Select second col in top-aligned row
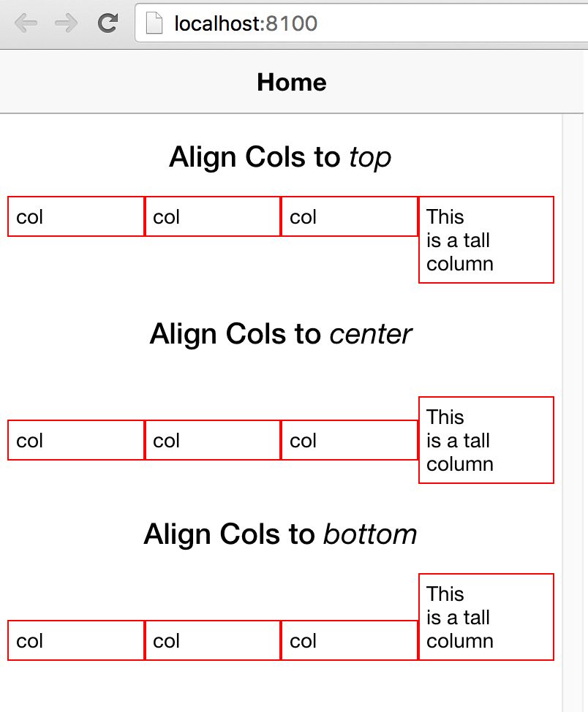 (213, 216)
